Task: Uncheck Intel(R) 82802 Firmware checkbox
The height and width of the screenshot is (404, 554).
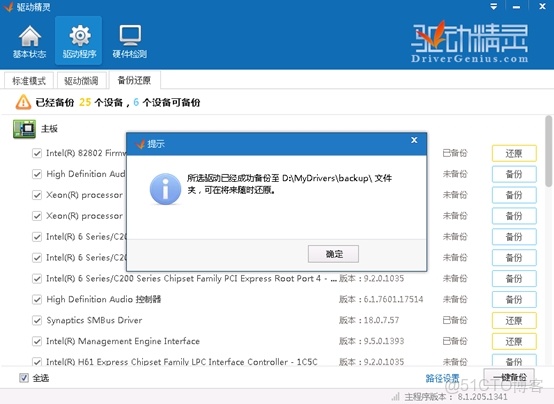Action: point(37,153)
